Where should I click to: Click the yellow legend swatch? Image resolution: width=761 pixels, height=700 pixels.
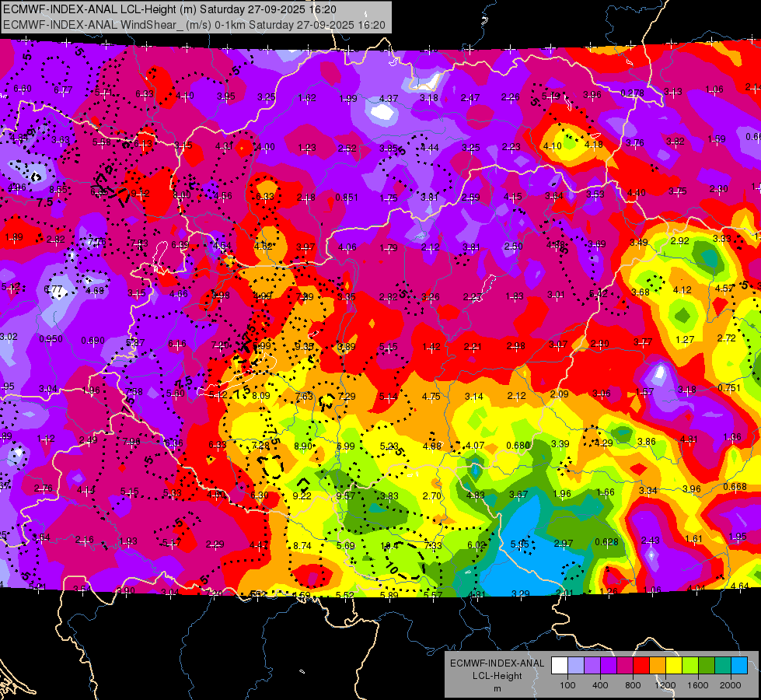pos(674,666)
